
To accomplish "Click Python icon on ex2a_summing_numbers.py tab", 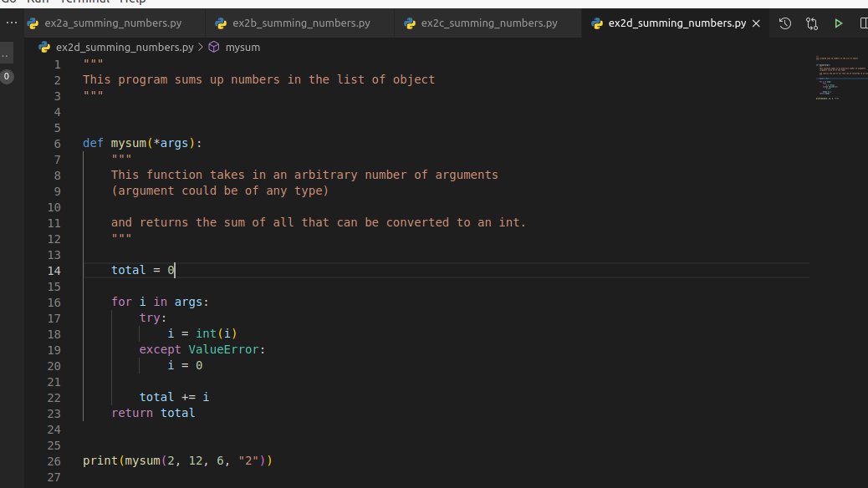I will pos(33,23).
